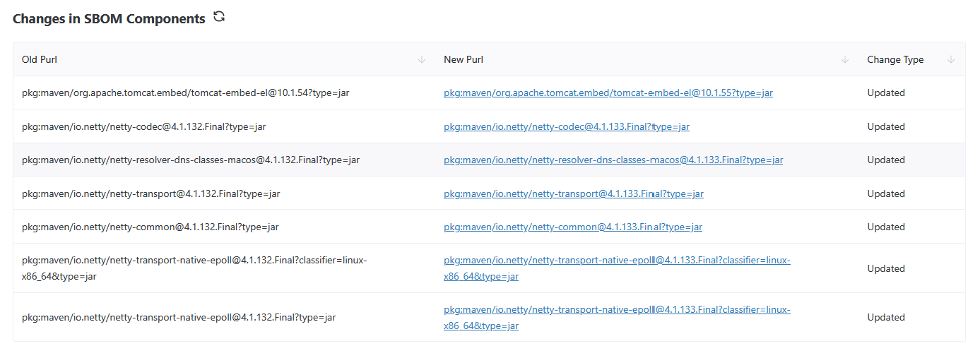The width and height of the screenshot is (980, 346).
Task: Open netty-codec@4.1.133.Final new purl link
Action: click(x=567, y=126)
